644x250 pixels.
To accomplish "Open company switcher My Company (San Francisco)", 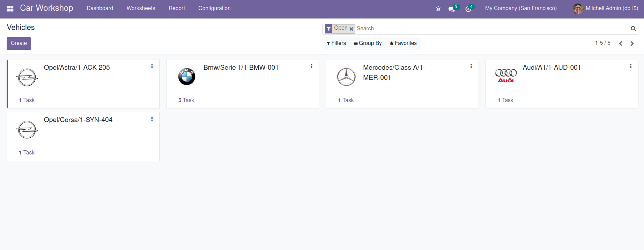I will click(x=521, y=8).
